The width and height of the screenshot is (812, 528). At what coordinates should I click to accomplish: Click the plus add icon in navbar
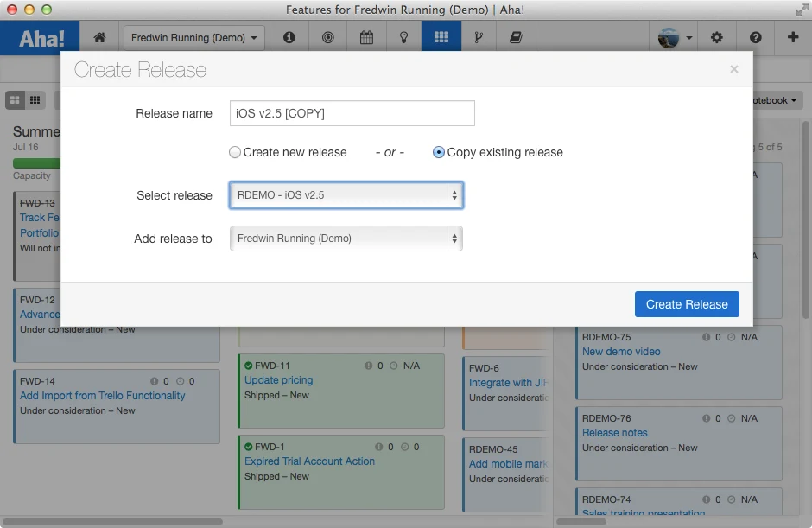(x=793, y=37)
